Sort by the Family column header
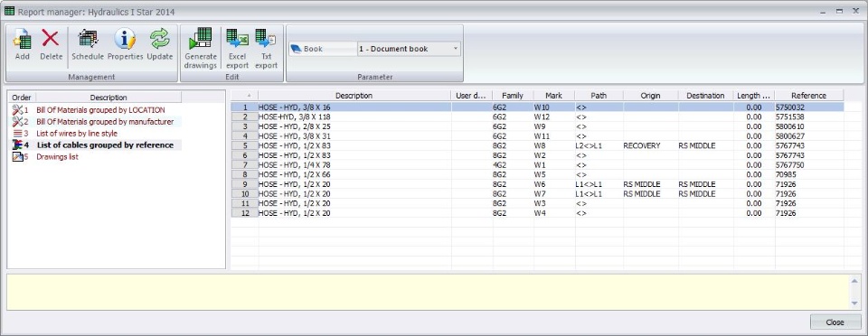 pyautogui.click(x=513, y=96)
